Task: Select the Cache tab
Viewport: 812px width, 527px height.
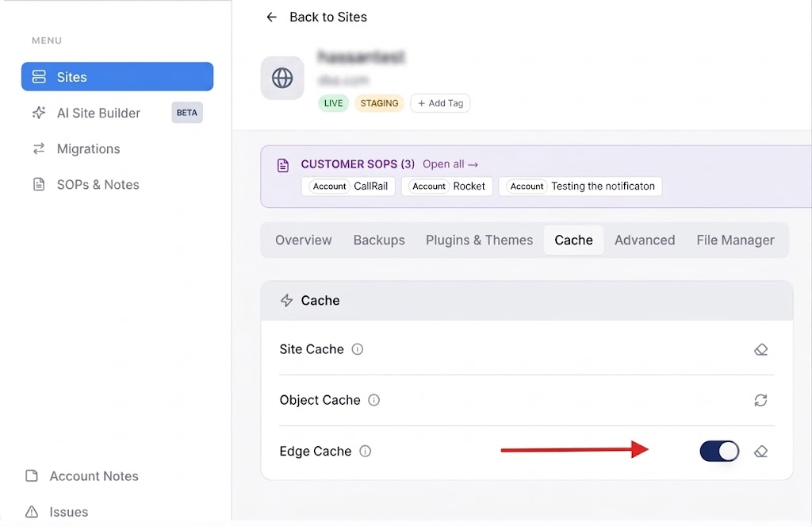Action: click(573, 240)
